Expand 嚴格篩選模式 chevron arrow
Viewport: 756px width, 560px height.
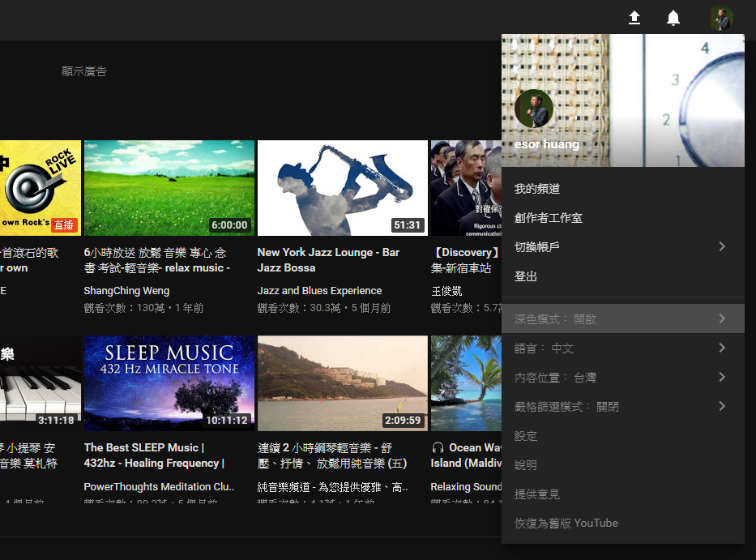(722, 406)
